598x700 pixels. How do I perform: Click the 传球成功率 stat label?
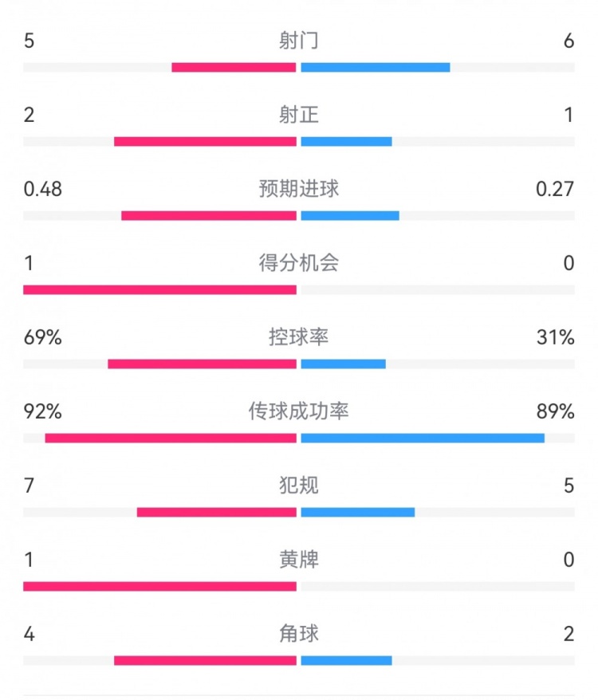coord(299,411)
